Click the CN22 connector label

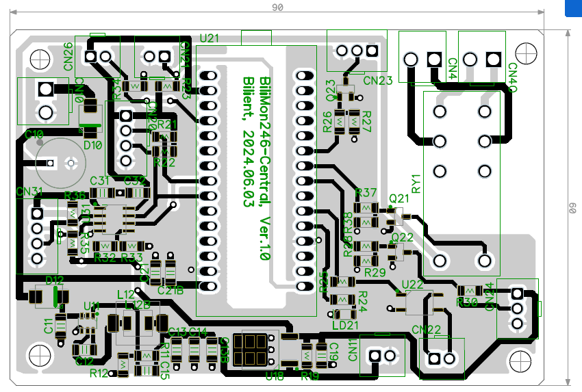[x=427, y=330]
